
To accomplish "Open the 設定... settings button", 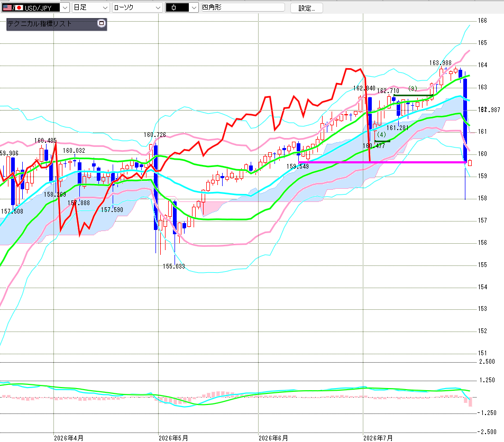I will coord(307,8).
